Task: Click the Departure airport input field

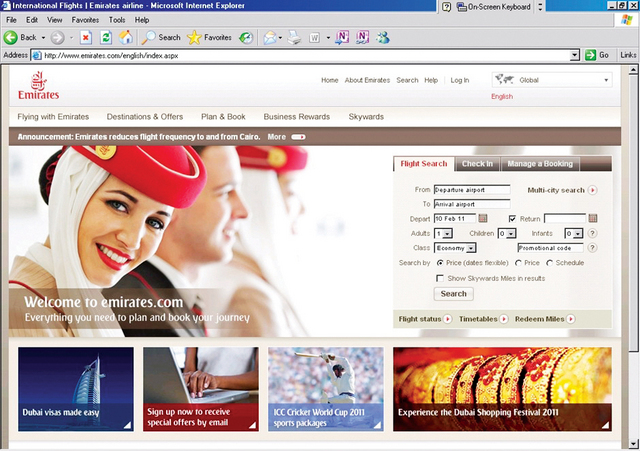Action: click(x=472, y=190)
